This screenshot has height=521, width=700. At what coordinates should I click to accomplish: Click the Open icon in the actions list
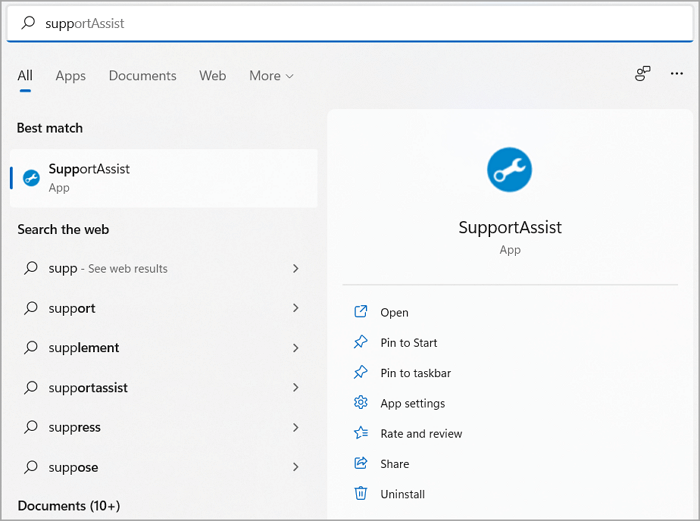click(x=361, y=312)
